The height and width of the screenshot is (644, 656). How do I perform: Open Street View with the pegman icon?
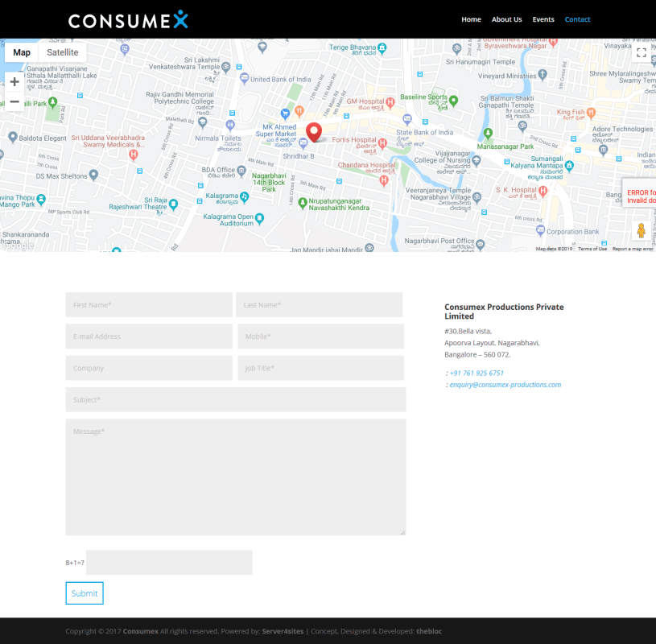641,230
